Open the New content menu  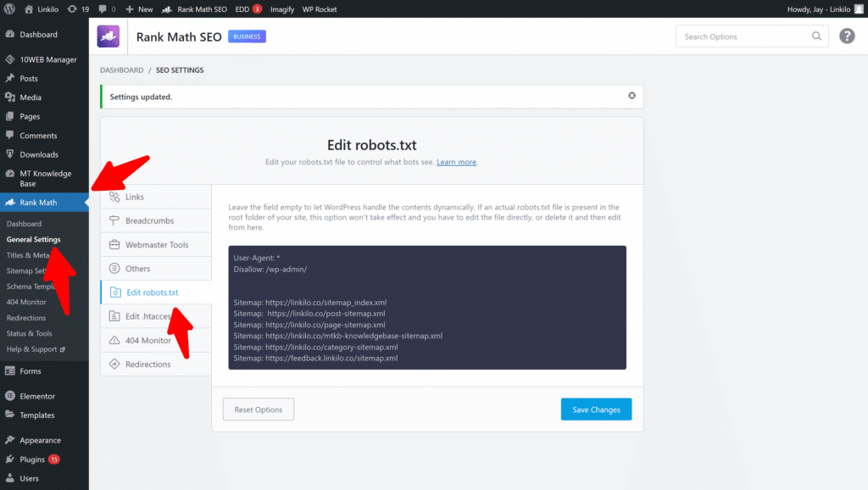click(140, 8)
